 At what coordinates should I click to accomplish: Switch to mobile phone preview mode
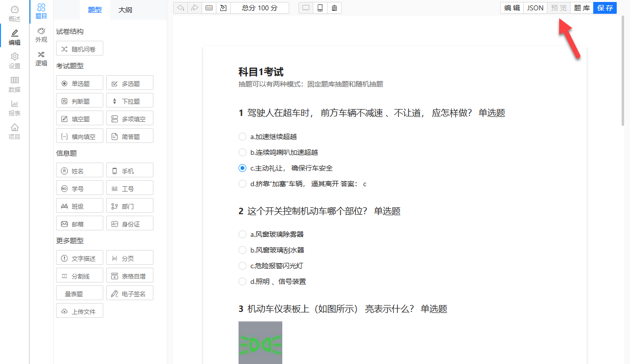coord(320,8)
